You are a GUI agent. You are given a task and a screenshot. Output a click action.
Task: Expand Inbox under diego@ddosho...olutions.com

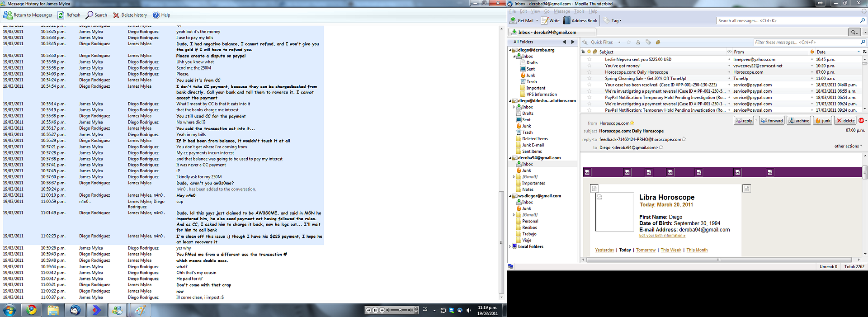click(514, 107)
